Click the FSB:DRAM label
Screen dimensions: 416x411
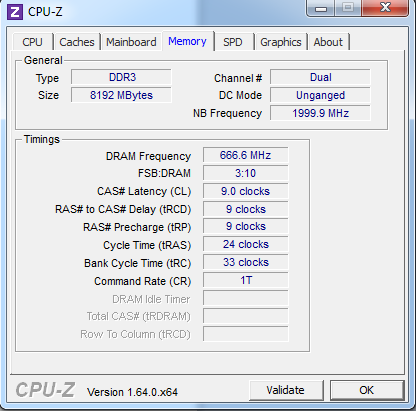[164, 173]
